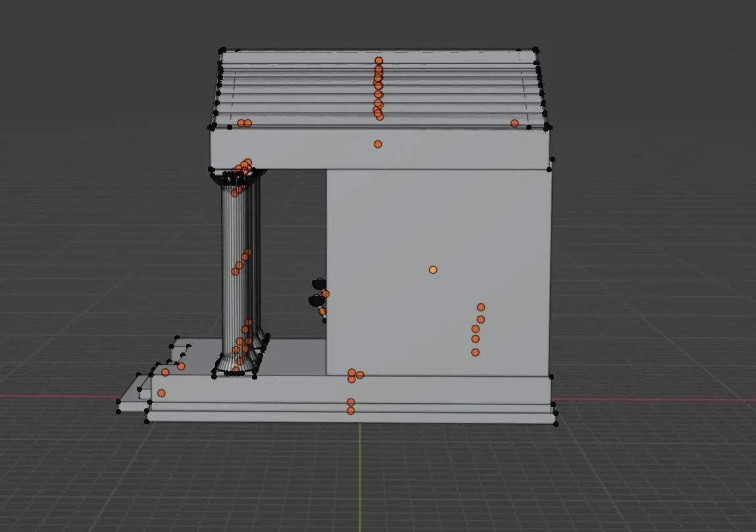Select orange vertex on lower left step face

(x=161, y=393)
